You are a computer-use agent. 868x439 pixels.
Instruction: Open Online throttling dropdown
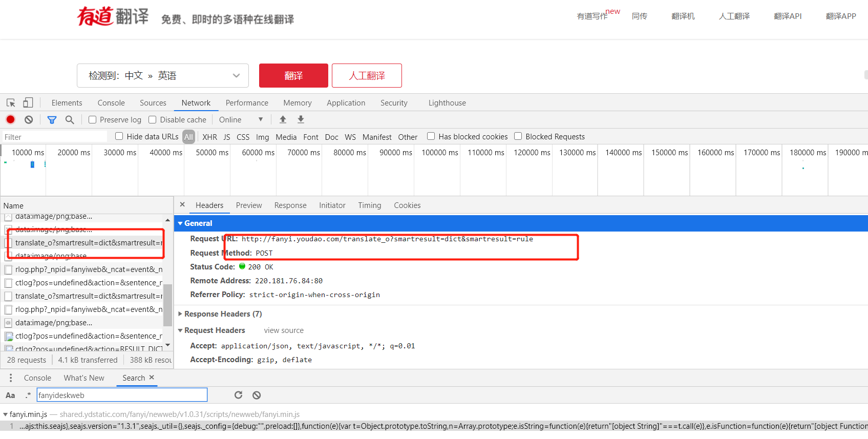[x=241, y=119]
